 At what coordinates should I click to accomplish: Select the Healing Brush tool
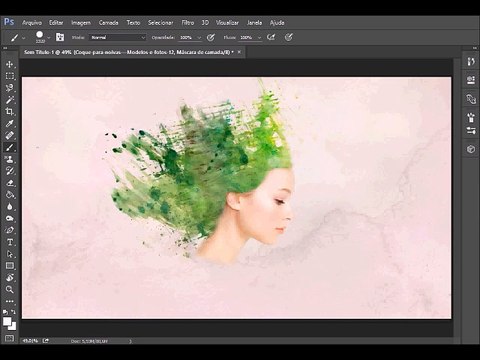click(x=9, y=135)
